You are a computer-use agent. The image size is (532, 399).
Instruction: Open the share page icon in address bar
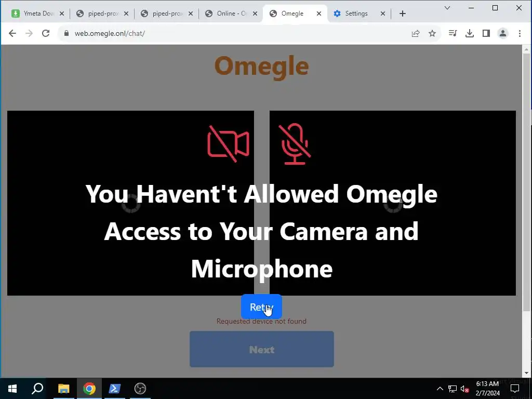(x=415, y=33)
